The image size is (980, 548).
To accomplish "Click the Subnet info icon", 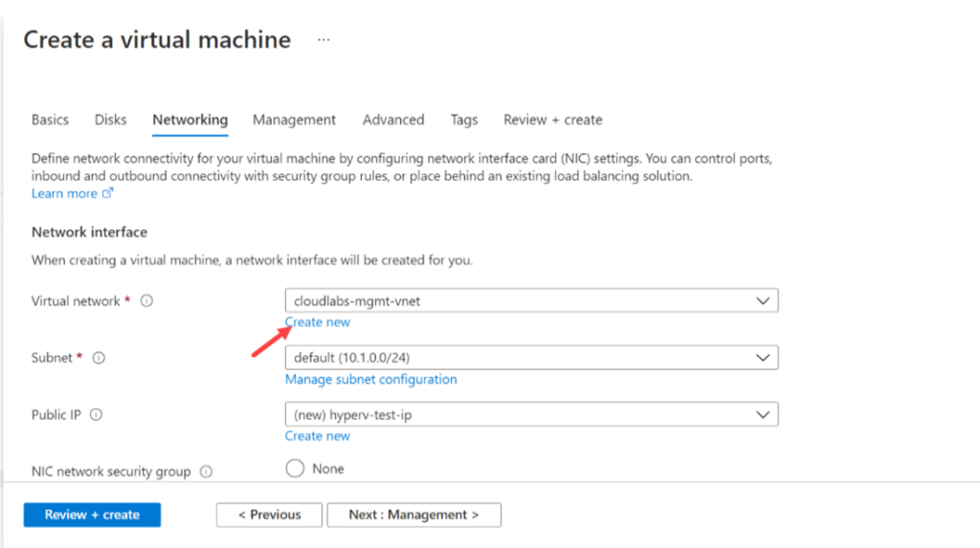I will coord(99,358).
